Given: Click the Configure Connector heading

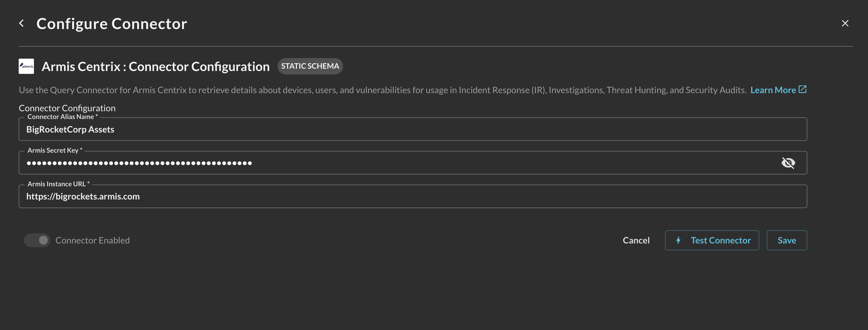Looking at the screenshot, I should point(112,24).
